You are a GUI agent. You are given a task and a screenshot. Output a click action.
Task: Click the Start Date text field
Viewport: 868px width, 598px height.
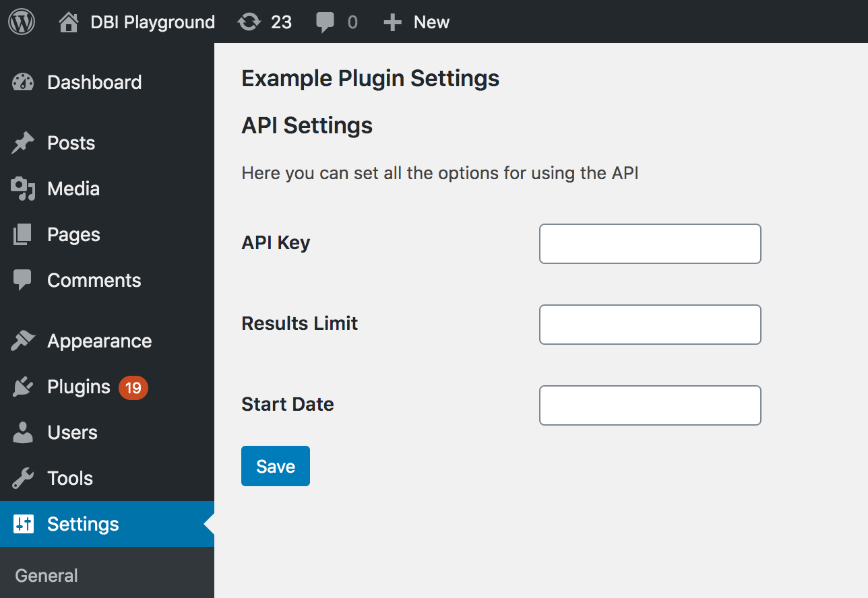coord(649,405)
